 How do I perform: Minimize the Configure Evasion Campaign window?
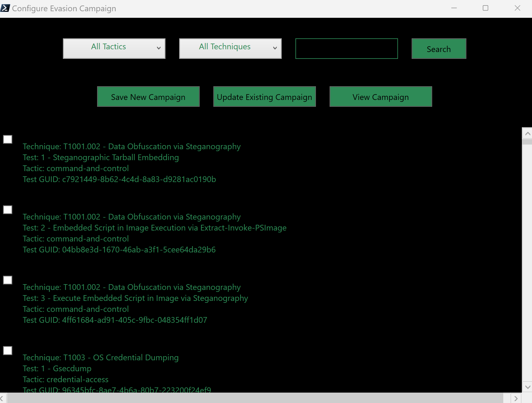pyautogui.click(x=454, y=8)
